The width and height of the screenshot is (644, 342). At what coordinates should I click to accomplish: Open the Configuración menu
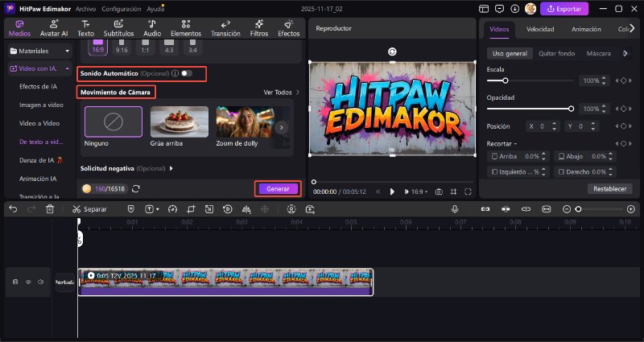coord(122,9)
